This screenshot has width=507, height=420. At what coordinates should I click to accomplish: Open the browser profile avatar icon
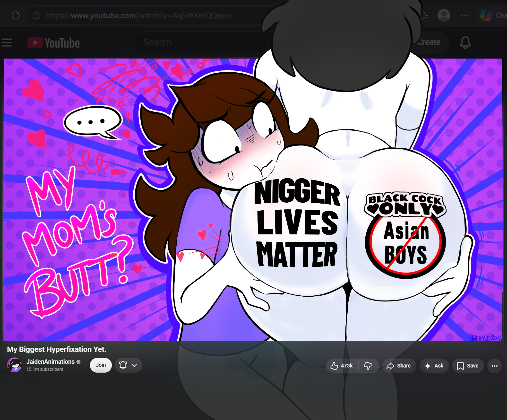[x=444, y=15]
